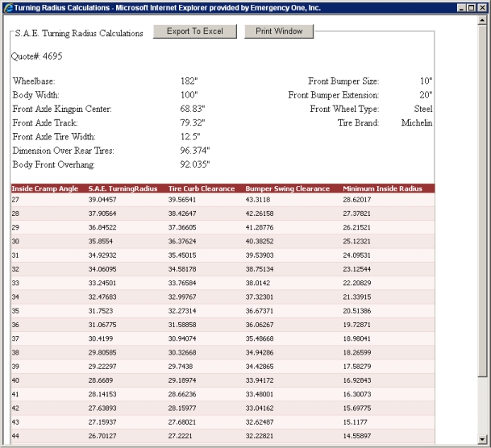
Task: Click the Quote# 4695 text
Action: pyautogui.click(x=37, y=56)
